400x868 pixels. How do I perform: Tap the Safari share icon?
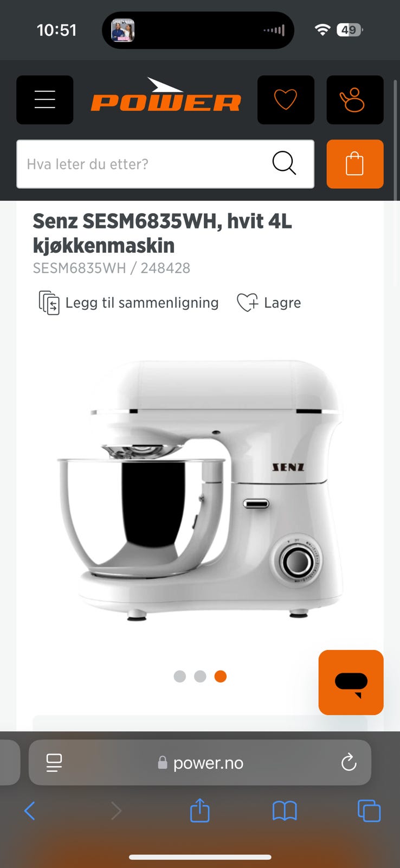(x=199, y=810)
